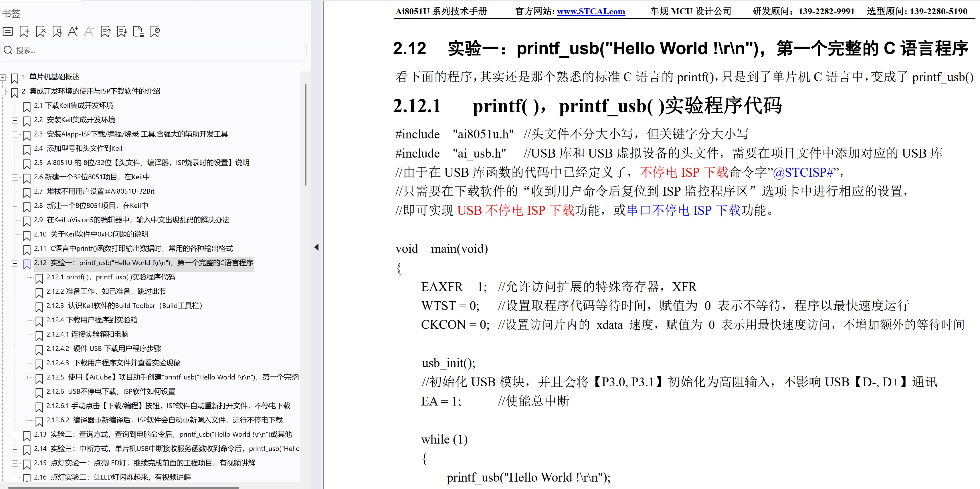Image resolution: width=980 pixels, height=489 pixels.
Task: Click the collapse all bookmarks icon
Action: click(x=105, y=31)
